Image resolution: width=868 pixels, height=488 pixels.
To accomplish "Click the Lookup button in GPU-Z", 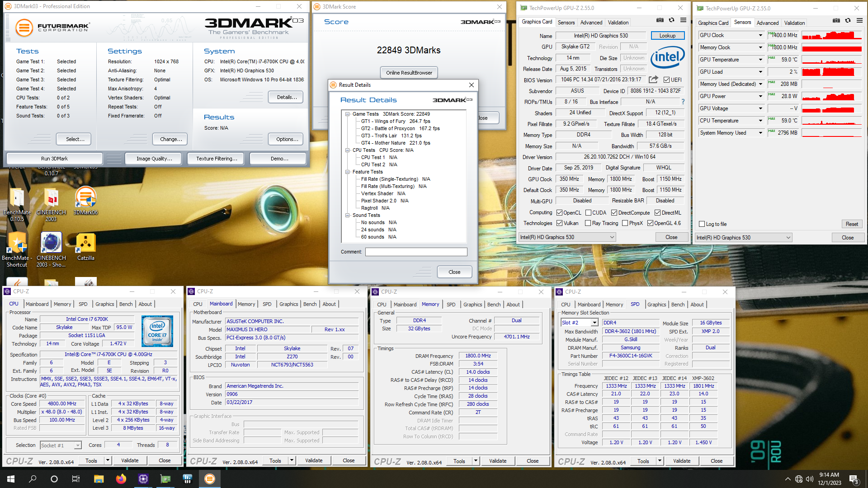I will click(x=667, y=35).
